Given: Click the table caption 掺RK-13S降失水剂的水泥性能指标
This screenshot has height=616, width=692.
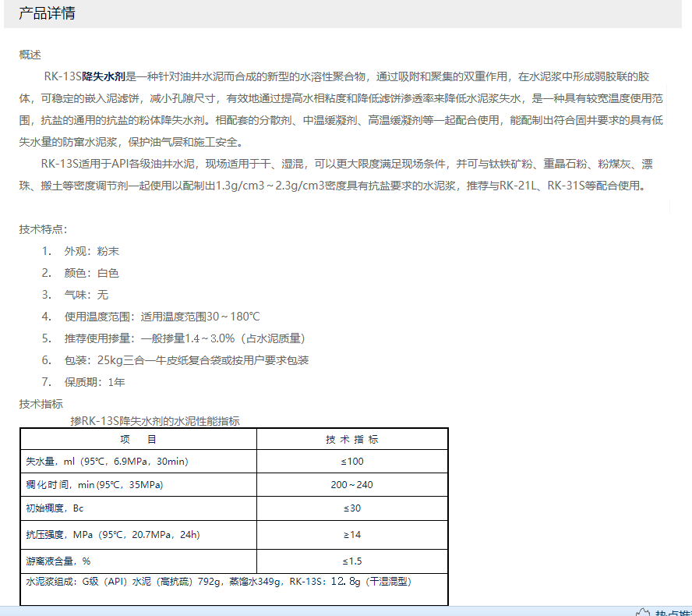Looking at the screenshot, I should click(154, 421).
